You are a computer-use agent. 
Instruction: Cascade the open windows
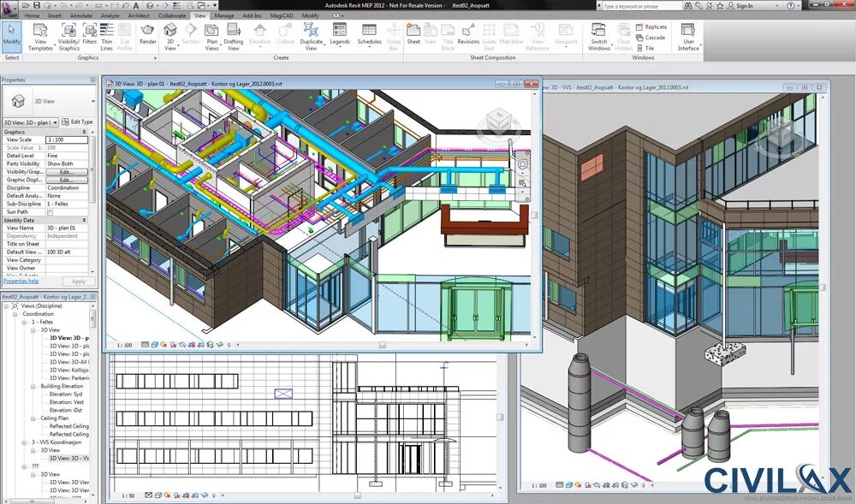651,37
